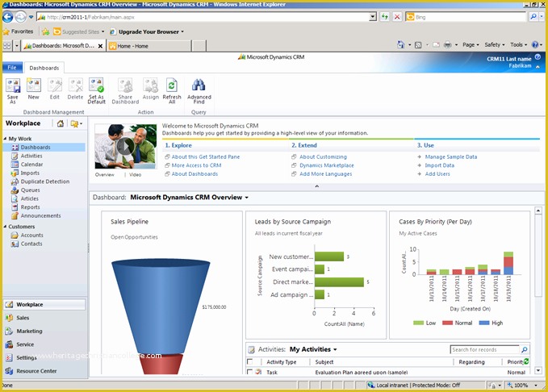Play the overview video thumbnail
This screenshot has width=548, height=392.
tap(125, 146)
